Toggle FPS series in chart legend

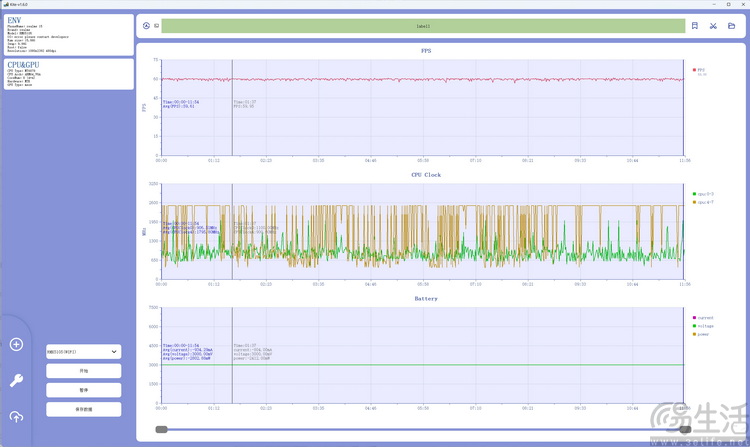pyautogui.click(x=700, y=70)
